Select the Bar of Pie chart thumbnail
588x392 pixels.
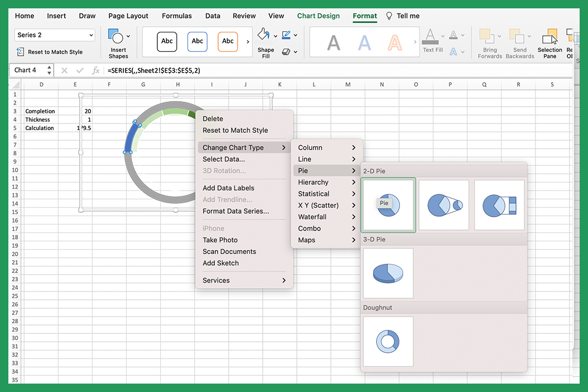[x=499, y=205]
